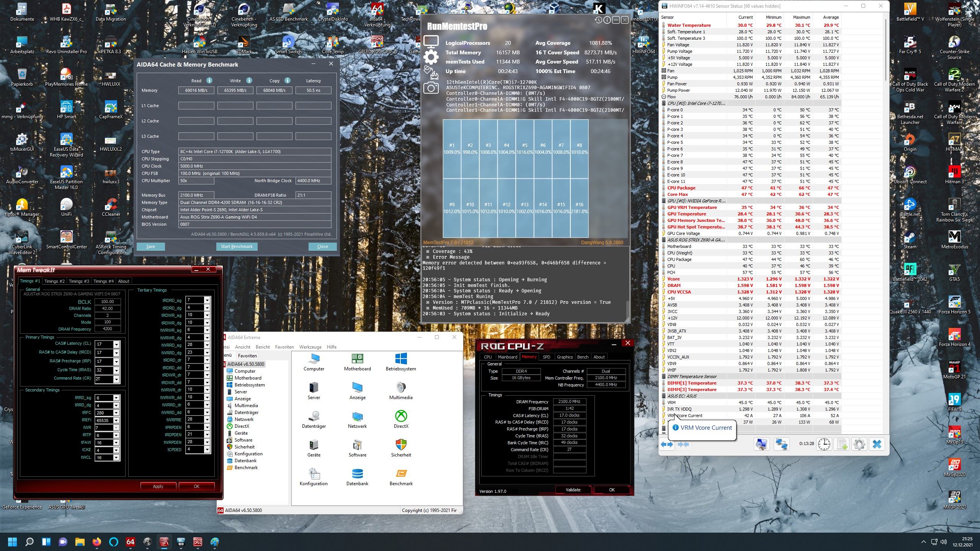Screen dimensions: 980x551
Task: Open the Bericht menu in AIDA64 Extreme
Action: click(x=263, y=347)
